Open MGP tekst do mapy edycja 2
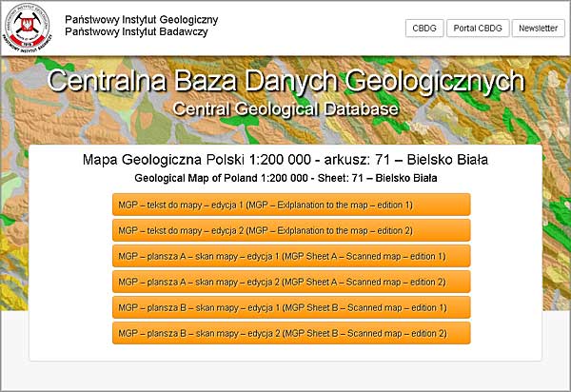571x392 pixels. click(x=291, y=230)
